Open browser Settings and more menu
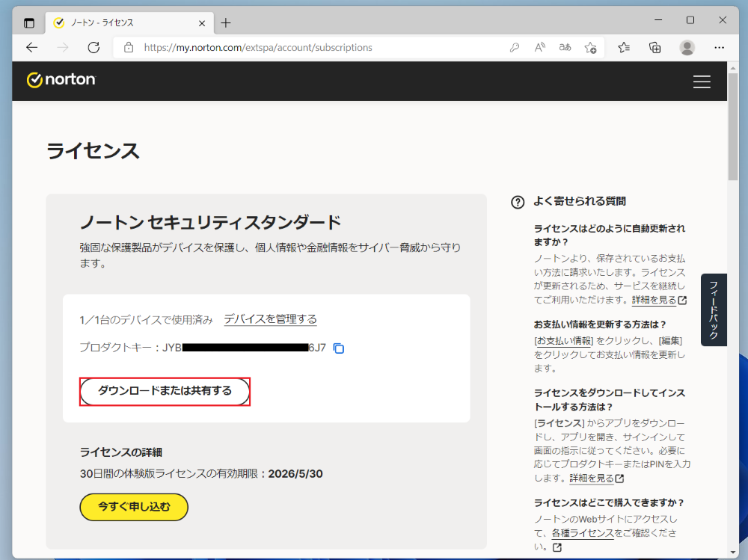 click(720, 47)
